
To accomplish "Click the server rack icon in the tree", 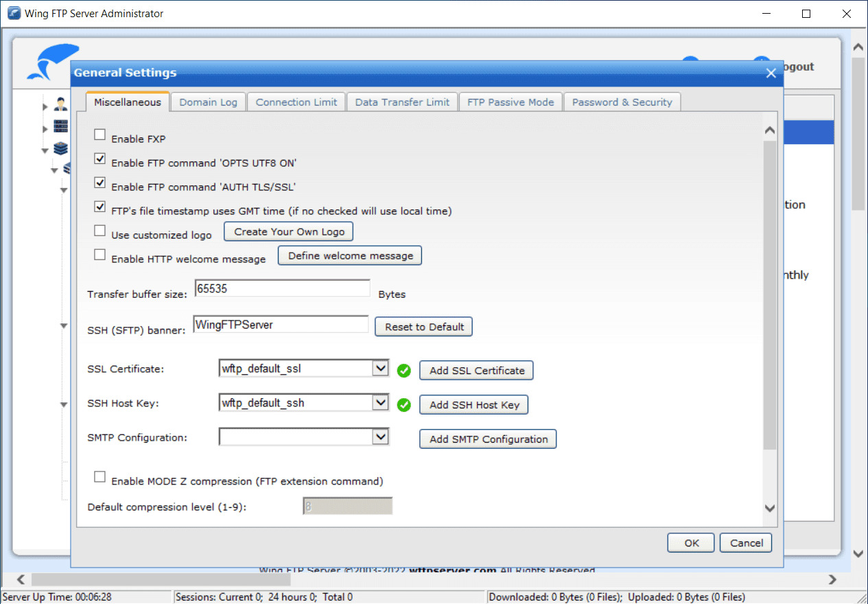I will point(61,127).
